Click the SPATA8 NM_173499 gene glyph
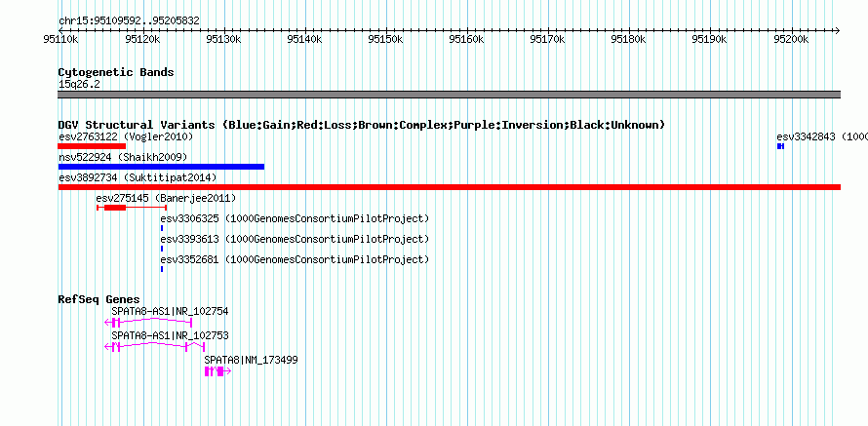The image size is (868, 426). pos(217,371)
